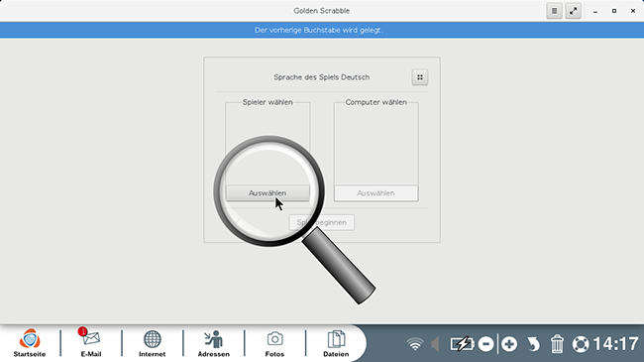Open Adressen contacts icon
The width and height of the screenshot is (644, 362).
[x=214, y=343]
